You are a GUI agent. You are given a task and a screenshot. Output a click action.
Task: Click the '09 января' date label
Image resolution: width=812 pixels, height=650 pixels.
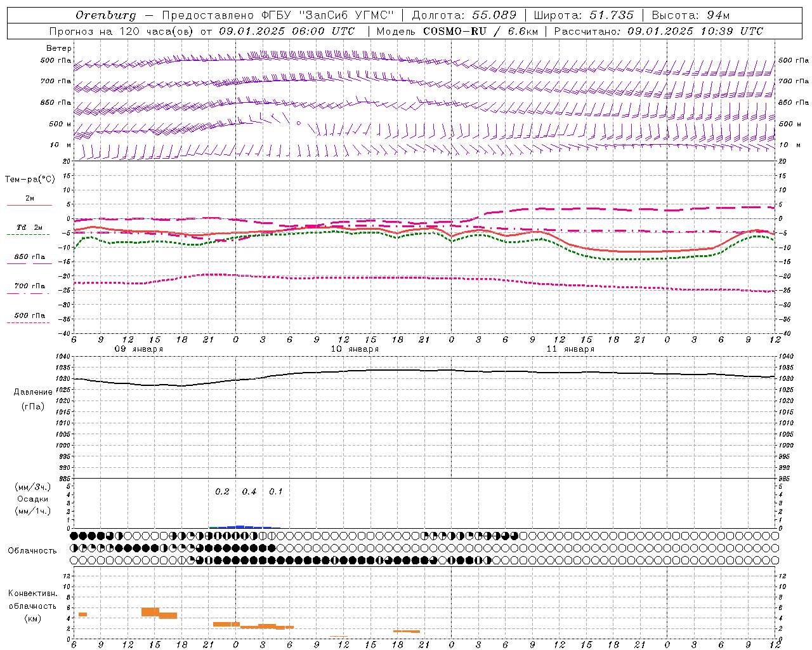tap(138, 349)
